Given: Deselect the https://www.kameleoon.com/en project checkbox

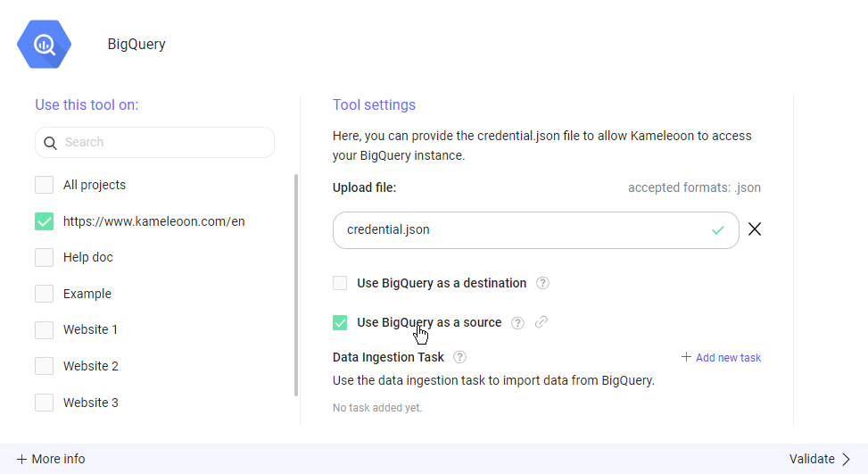Looking at the screenshot, I should 44,221.
